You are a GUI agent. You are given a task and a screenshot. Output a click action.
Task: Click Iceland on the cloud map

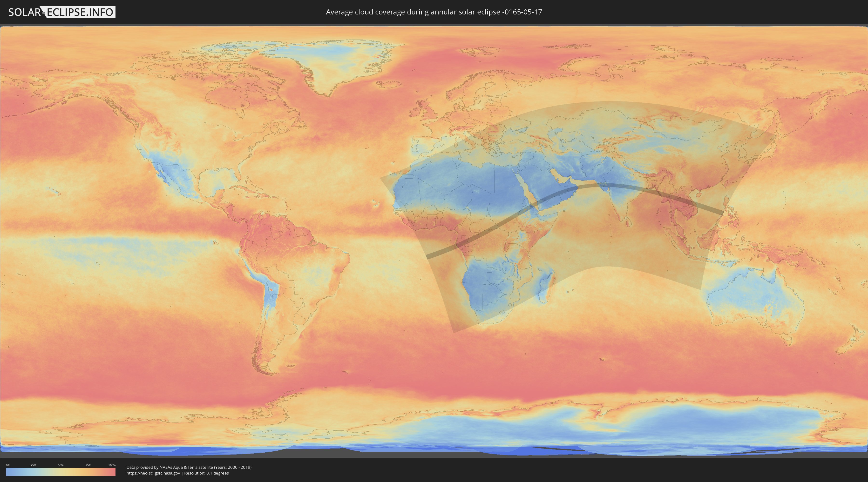tap(390, 85)
